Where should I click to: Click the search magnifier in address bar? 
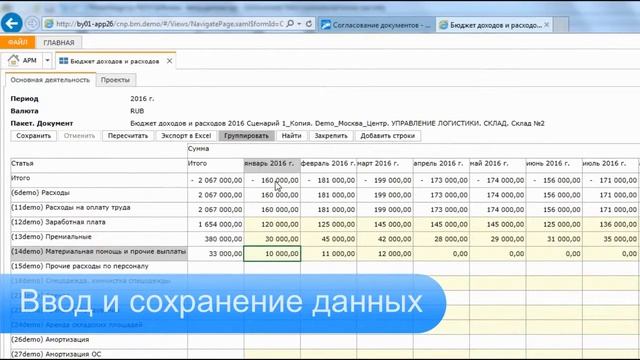pos(290,24)
